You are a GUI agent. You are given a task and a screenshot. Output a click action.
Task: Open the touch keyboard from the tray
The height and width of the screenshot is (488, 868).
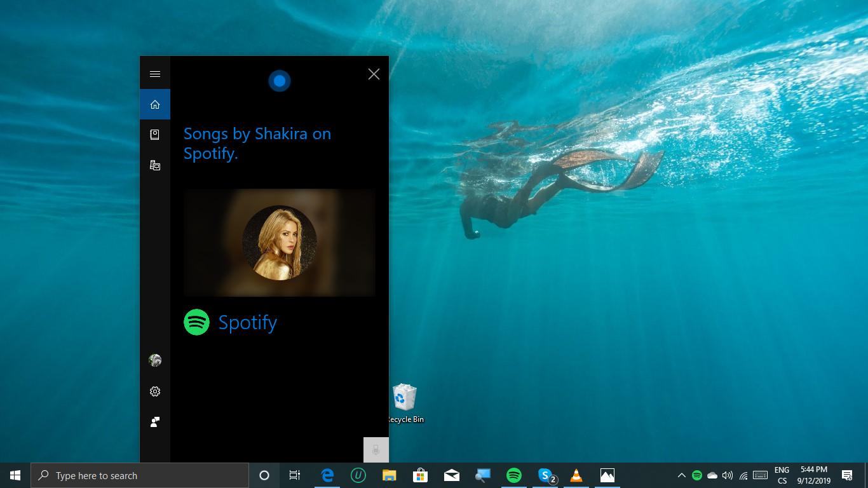coord(760,475)
